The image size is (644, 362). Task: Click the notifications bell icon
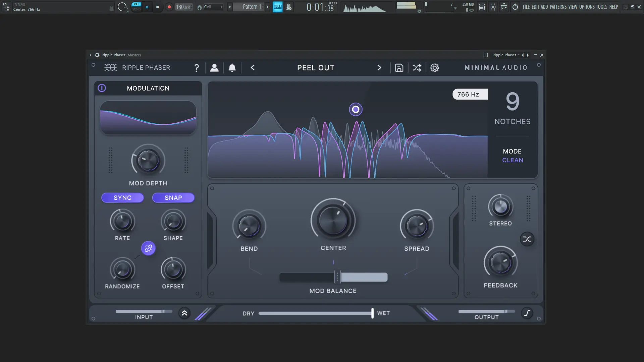click(x=232, y=68)
